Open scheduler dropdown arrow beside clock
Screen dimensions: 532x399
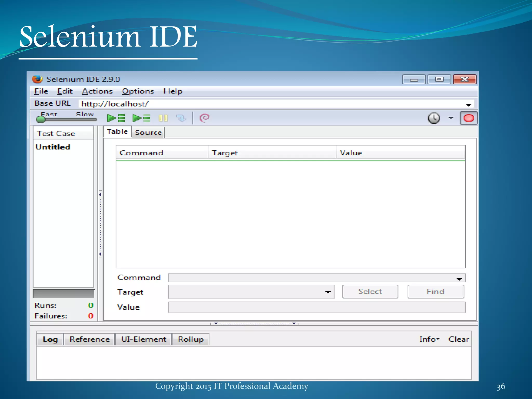coord(451,118)
